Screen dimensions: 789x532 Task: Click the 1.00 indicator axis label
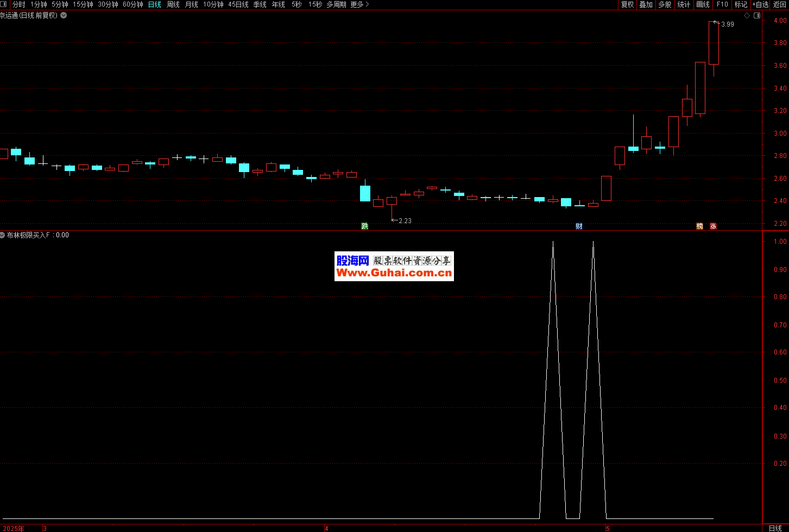click(x=780, y=242)
